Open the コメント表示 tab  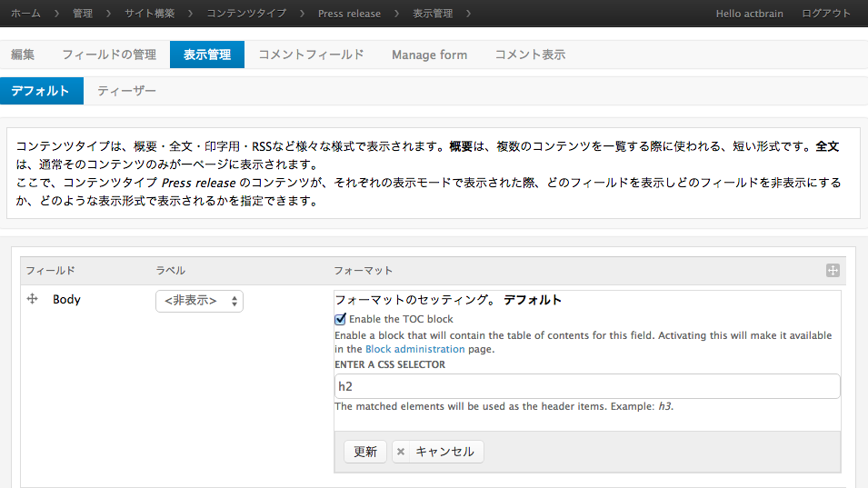[530, 55]
